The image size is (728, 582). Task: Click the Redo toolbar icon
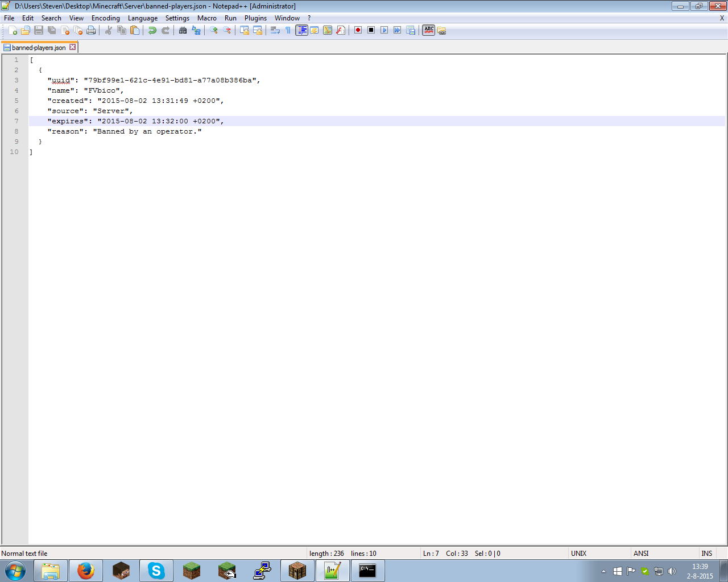click(165, 30)
